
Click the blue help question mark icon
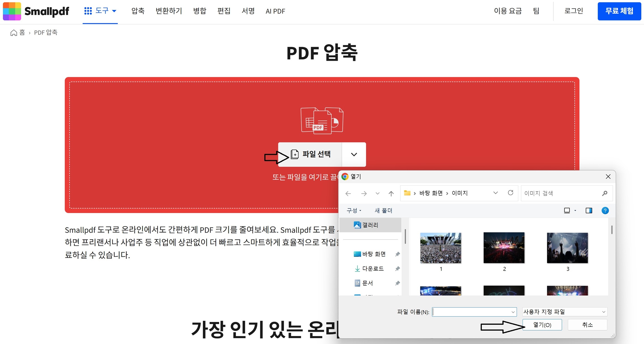click(605, 211)
